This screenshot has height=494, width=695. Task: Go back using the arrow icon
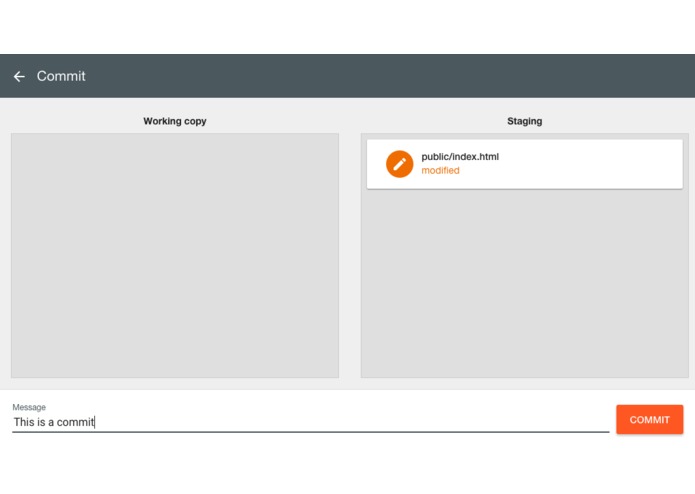pos(19,77)
